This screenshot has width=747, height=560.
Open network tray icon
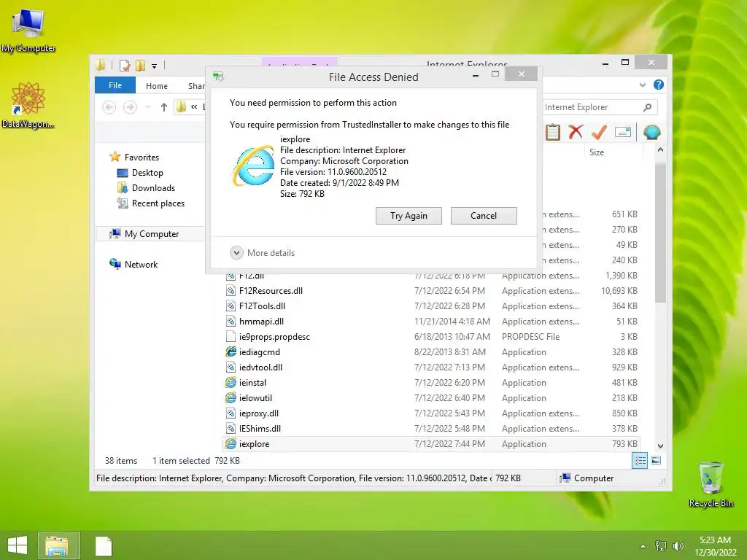661,546
